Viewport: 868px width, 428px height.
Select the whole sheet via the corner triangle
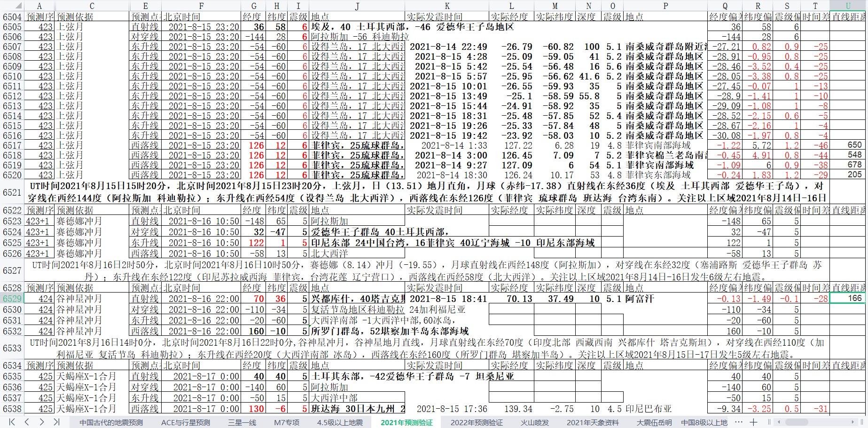(17, 6)
